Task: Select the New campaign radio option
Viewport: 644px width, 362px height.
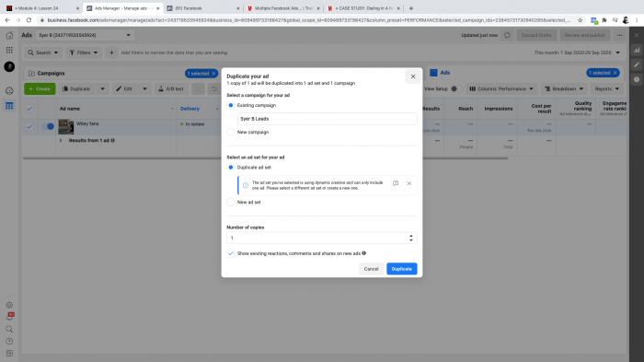Action: click(230, 132)
